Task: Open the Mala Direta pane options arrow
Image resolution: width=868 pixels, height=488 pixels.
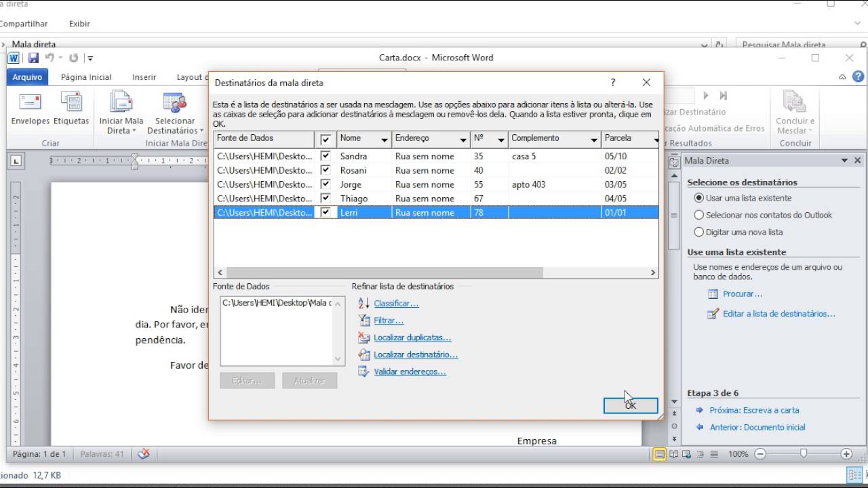Action: pos(844,161)
